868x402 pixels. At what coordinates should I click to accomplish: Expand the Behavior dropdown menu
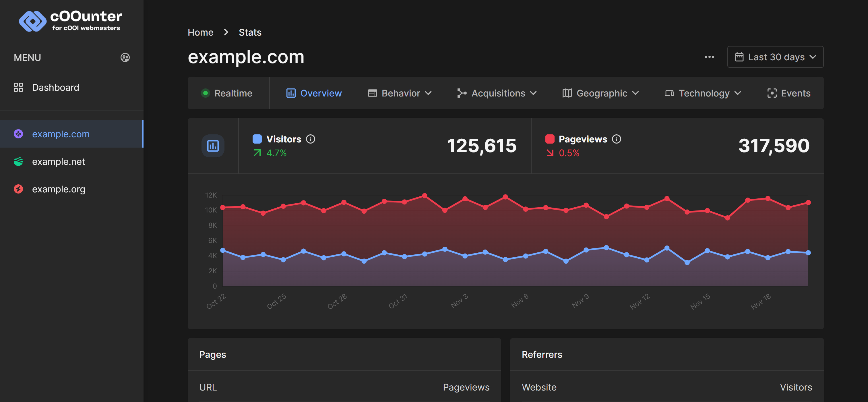pyautogui.click(x=400, y=93)
